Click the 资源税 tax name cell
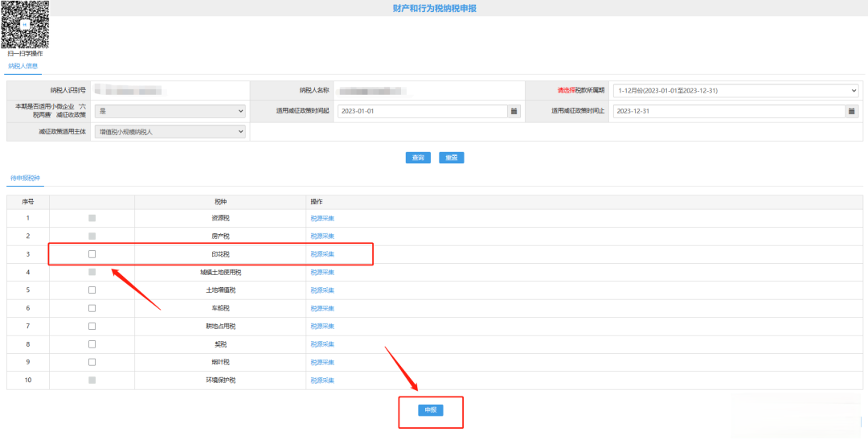 coord(220,219)
